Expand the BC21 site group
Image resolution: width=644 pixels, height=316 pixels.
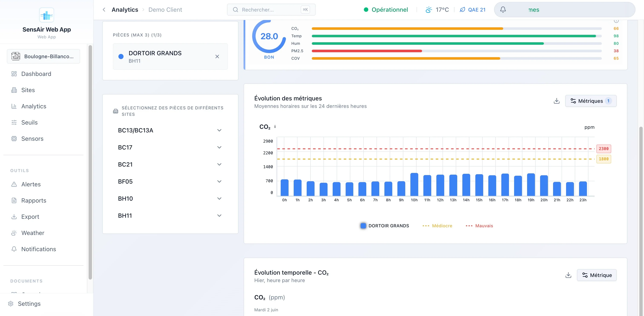[x=170, y=165]
